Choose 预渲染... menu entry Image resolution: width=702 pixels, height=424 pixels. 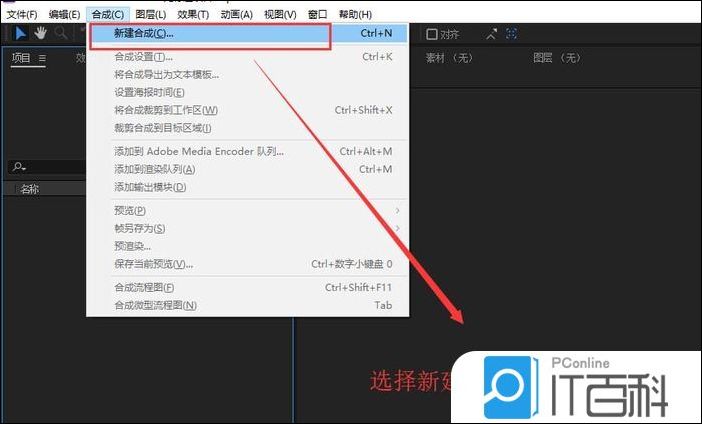pyautogui.click(x=247, y=246)
